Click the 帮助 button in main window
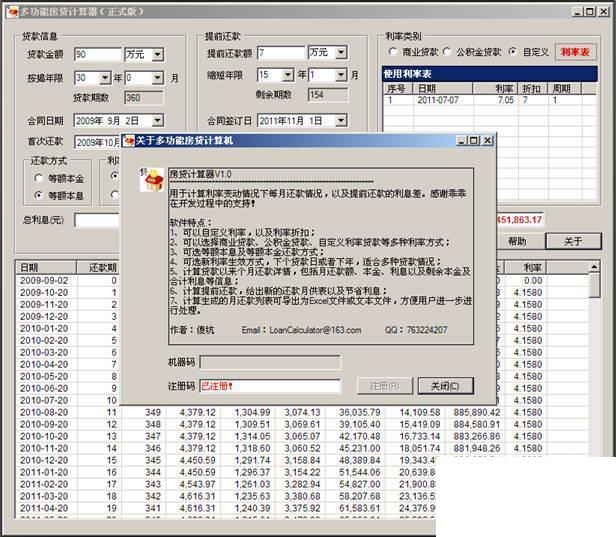Image resolution: width=616 pixels, height=537 pixels. pyautogui.click(x=517, y=241)
